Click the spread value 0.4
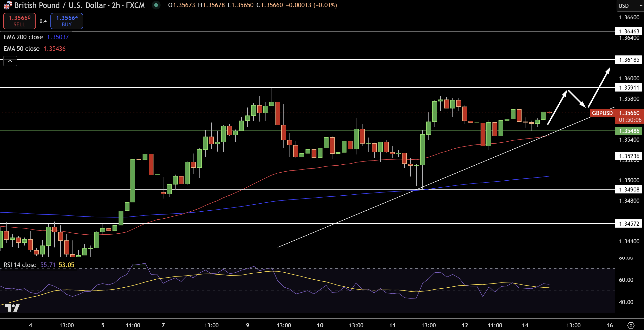 43,21
